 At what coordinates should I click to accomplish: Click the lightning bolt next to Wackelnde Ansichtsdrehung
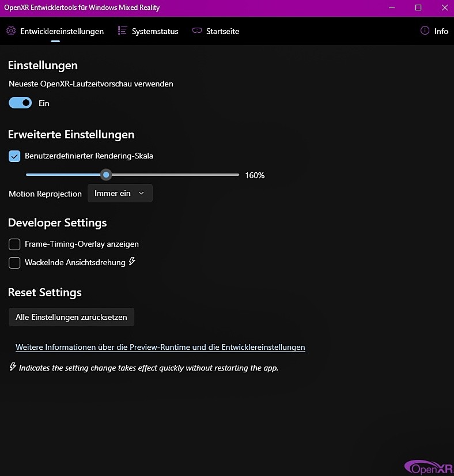coord(132,261)
